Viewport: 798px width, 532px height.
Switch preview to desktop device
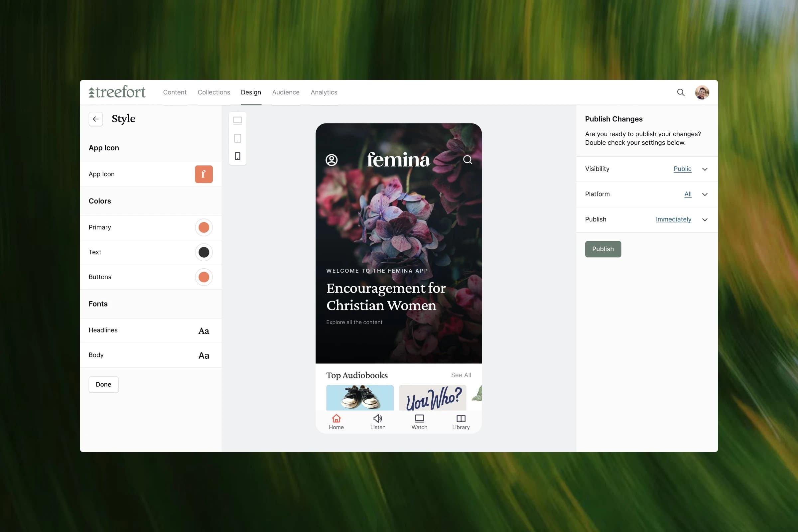(237, 121)
